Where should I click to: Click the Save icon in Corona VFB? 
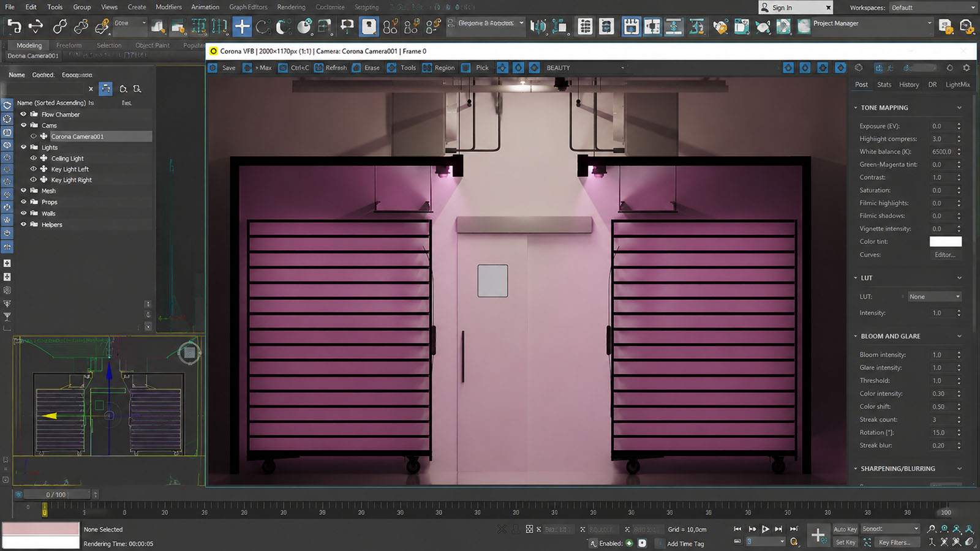tap(213, 68)
